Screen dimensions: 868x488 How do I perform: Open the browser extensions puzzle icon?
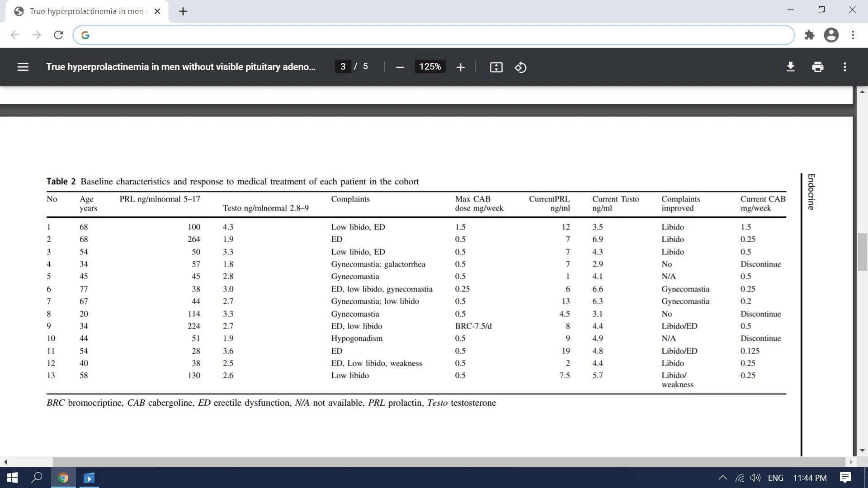(810, 35)
